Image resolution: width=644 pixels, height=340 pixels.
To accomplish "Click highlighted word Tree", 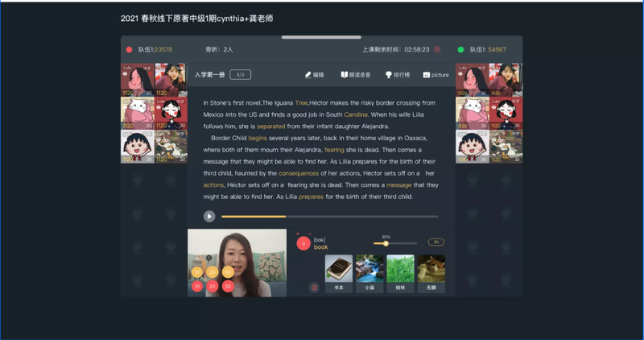I will click(x=301, y=103).
